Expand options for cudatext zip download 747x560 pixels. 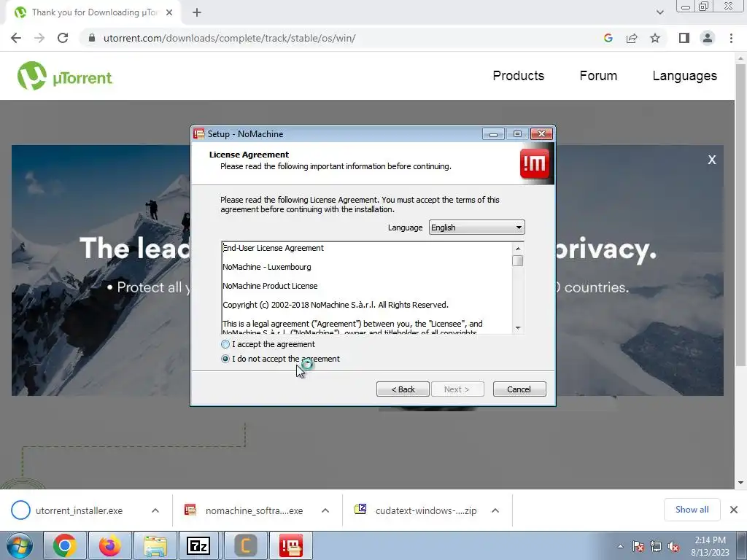(x=495, y=510)
